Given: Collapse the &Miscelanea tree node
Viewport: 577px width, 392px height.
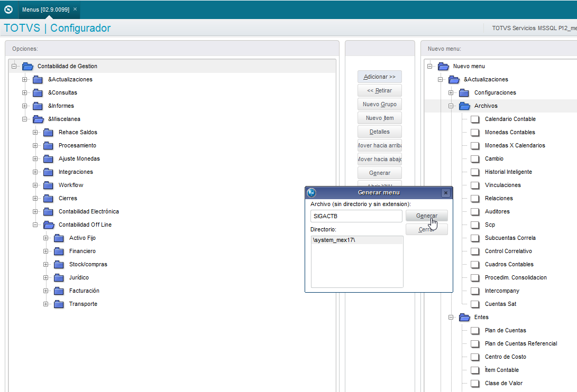Looking at the screenshot, I should 25,119.
